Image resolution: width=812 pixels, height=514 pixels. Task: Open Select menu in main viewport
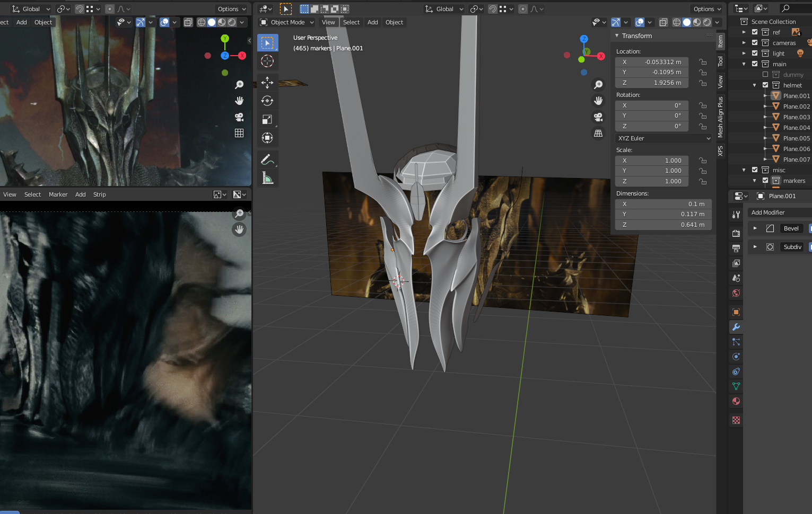pos(351,22)
